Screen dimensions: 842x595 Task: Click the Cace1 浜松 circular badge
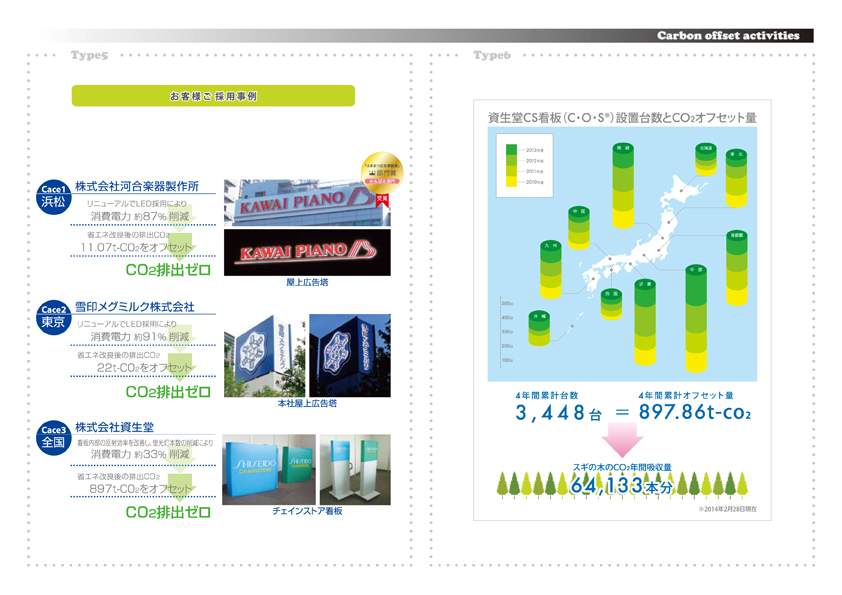pos(54,197)
